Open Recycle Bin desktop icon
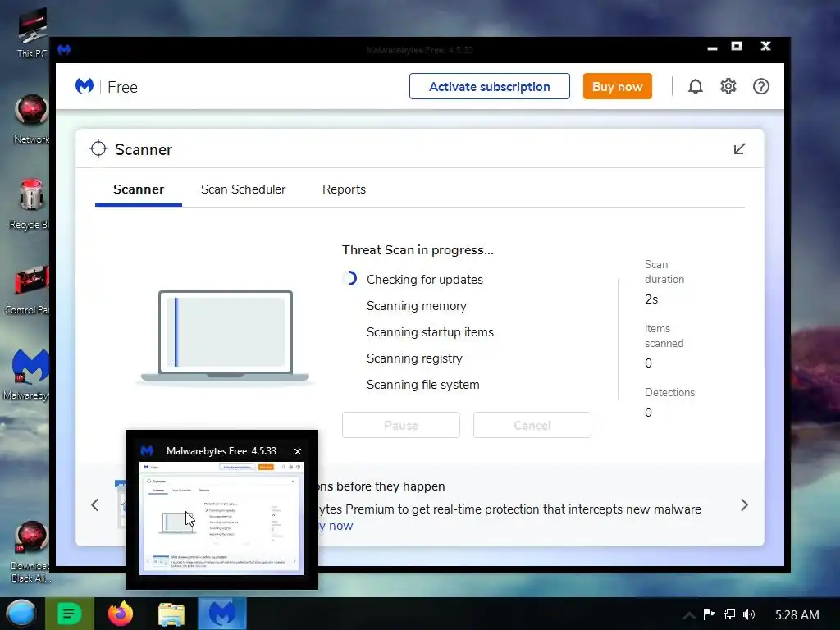Screen dimensions: 840x630 [30, 204]
